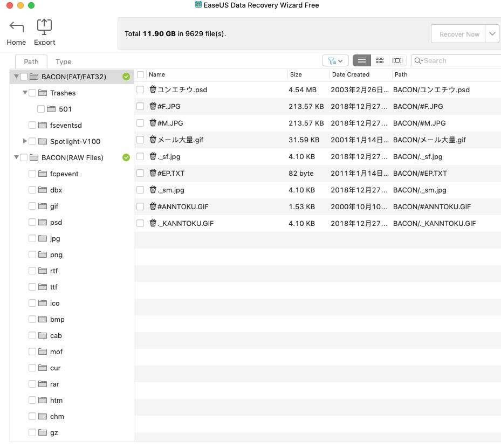Viewport: 501px width, 448px height.
Task: Click green check next to BACON(FAT/FAT32)
Action: [x=126, y=77]
